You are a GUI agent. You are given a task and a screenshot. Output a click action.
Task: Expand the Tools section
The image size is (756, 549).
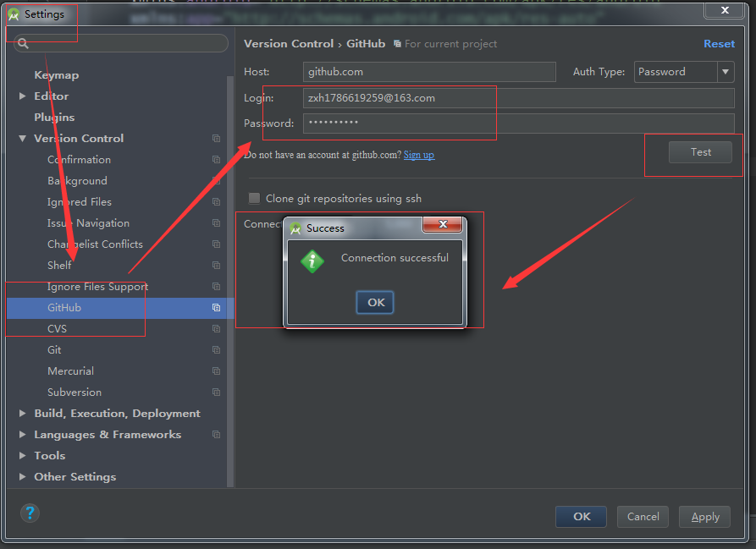pyautogui.click(x=22, y=456)
